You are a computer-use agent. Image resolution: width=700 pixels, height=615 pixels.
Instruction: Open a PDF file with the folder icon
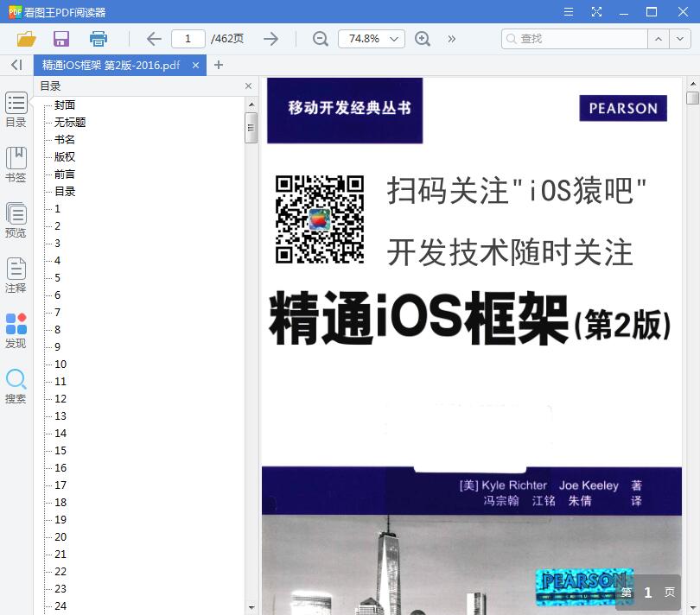[26, 39]
